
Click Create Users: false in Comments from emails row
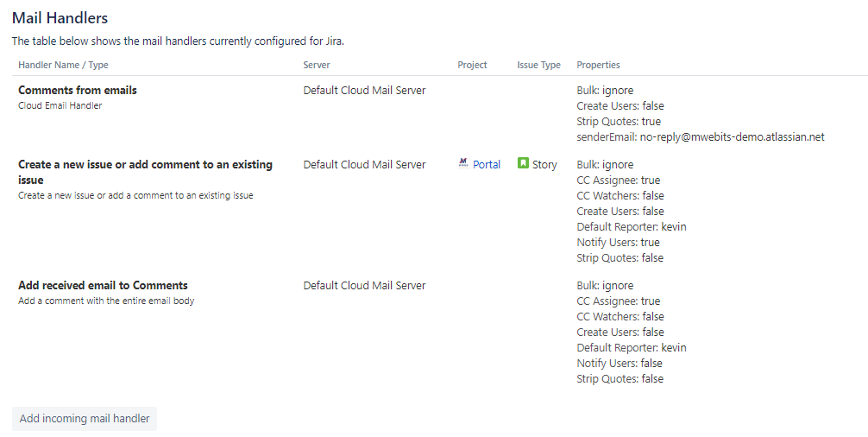(x=620, y=105)
